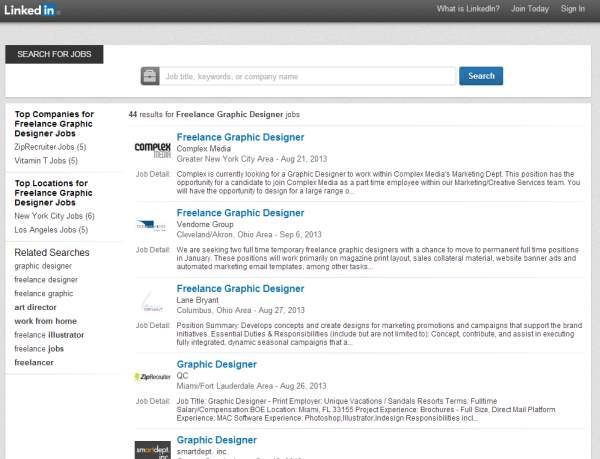Image resolution: width=600 pixels, height=459 pixels.
Task: Click the blue Search button
Action: pos(481,76)
